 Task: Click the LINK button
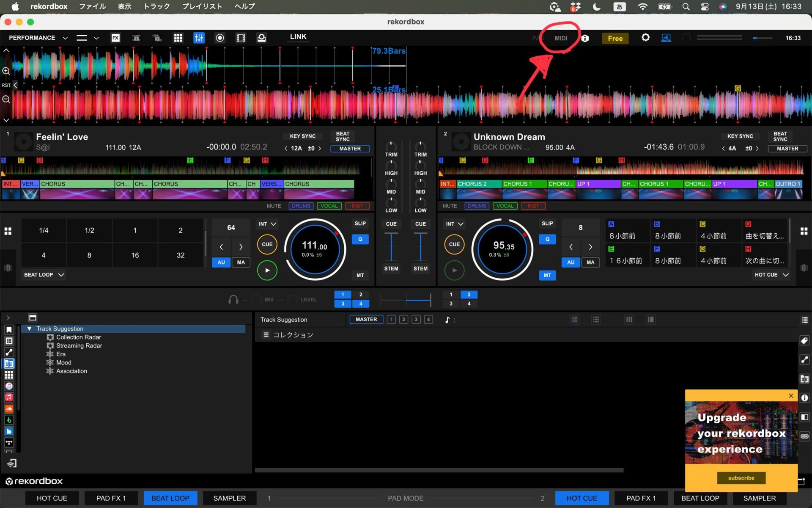(x=298, y=37)
